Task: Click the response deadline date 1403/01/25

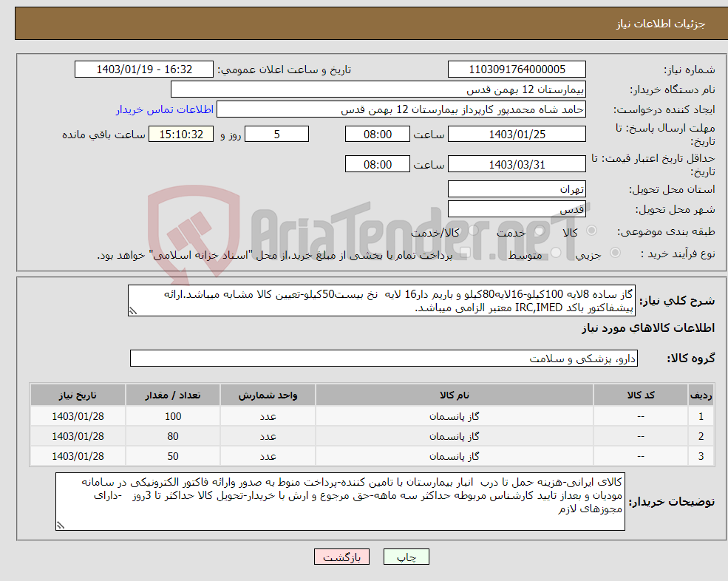Action: pos(517,135)
